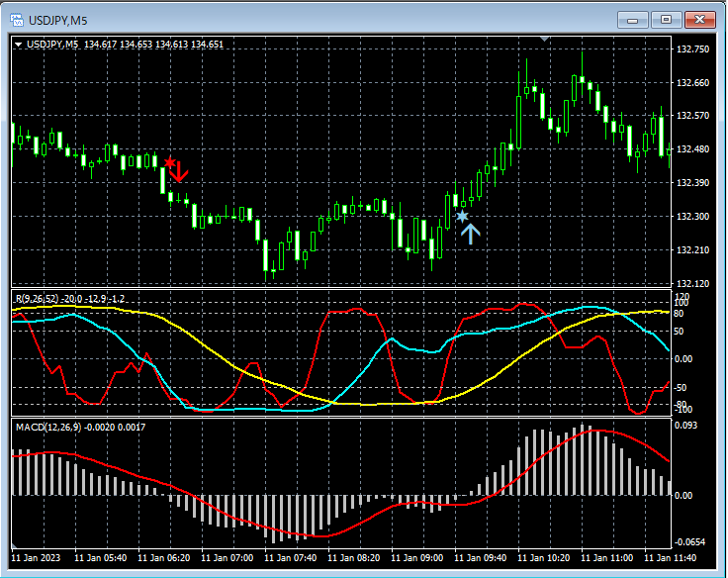
Task: Click the 132.660 price scale label
Action: [693, 83]
